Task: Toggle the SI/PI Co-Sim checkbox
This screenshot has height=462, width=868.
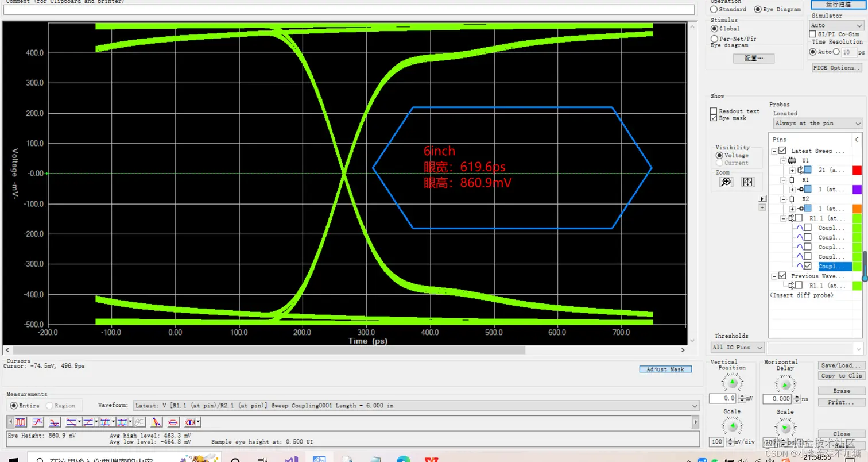Action: [x=812, y=34]
